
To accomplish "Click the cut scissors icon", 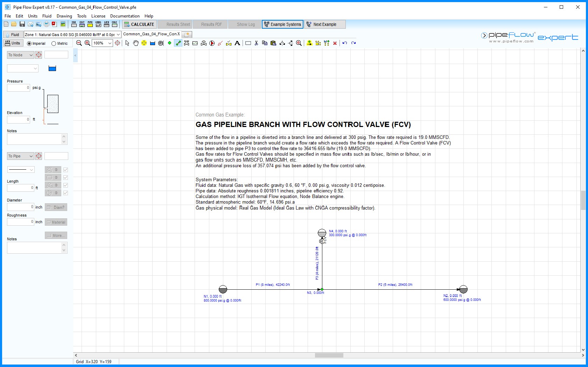I will click(256, 43).
